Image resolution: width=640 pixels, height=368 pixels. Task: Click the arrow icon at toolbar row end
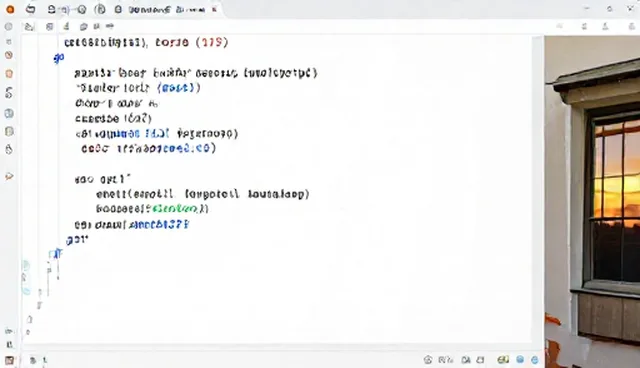click(109, 26)
